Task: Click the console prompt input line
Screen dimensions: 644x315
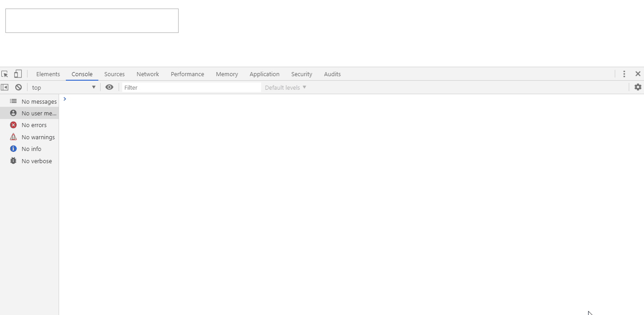Action: coord(351,99)
